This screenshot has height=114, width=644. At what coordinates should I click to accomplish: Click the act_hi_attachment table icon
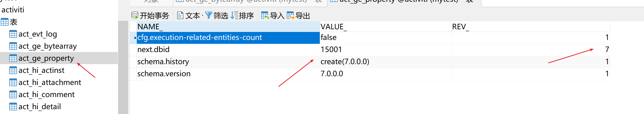click(x=13, y=82)
